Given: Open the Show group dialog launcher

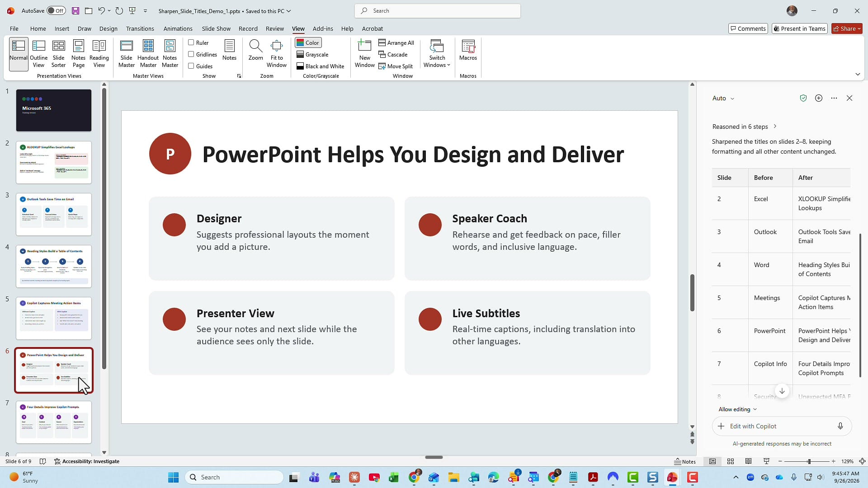Looking at the screenshot, I should coord(239,76).
